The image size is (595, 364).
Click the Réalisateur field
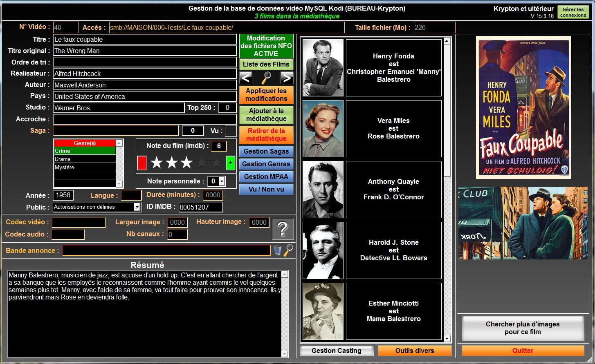coord(145,74)
